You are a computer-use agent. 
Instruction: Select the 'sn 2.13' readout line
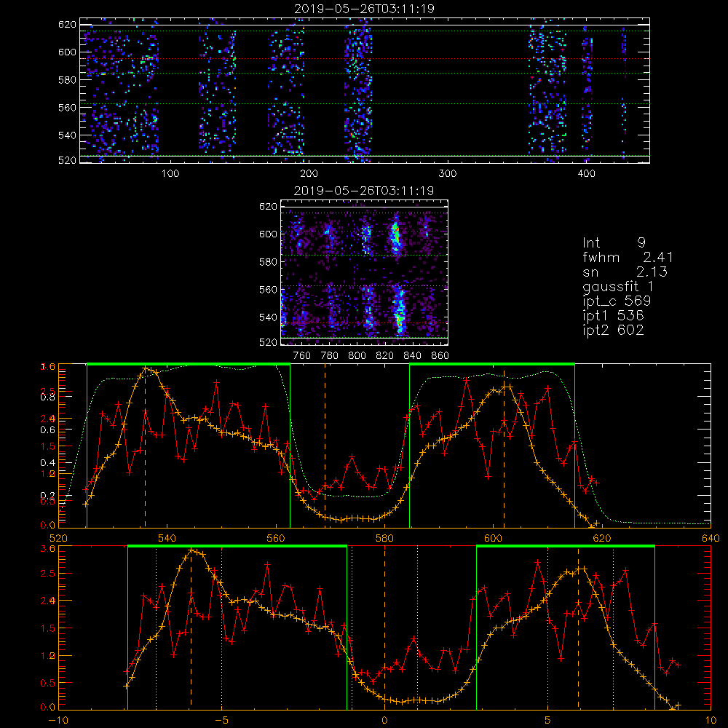tap(625, 272)
